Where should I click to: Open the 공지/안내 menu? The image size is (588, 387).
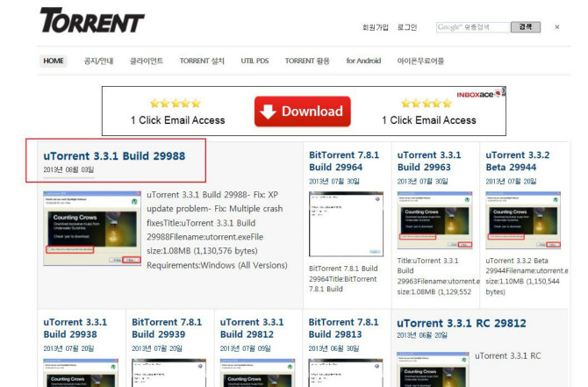[98, 61]
